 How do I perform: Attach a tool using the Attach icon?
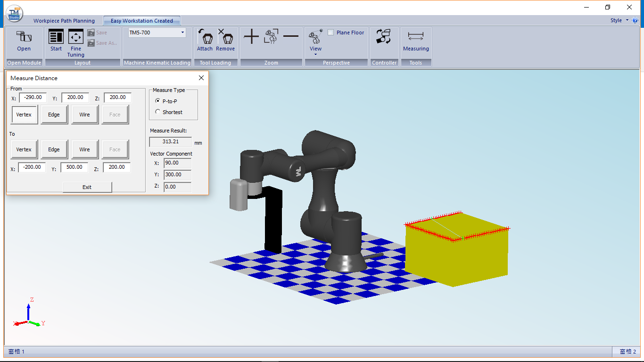pyautogui.click(x=205, y=41)
